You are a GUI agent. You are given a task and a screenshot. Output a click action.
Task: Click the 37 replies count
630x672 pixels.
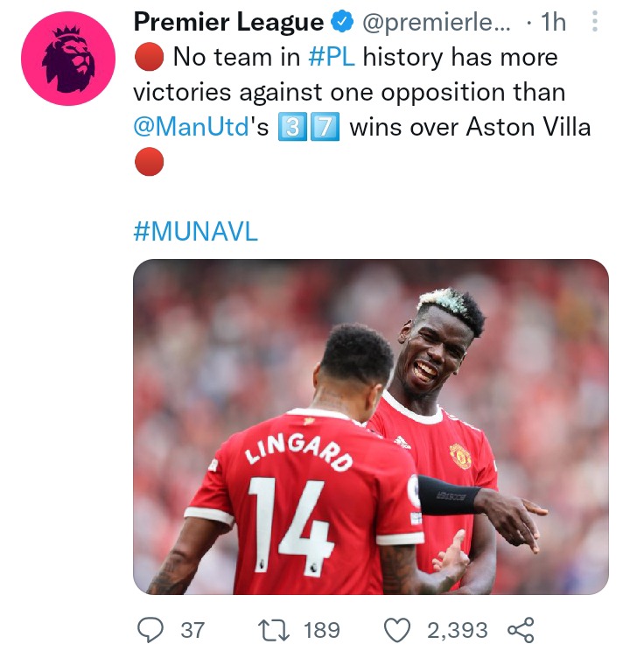point(192,630)
